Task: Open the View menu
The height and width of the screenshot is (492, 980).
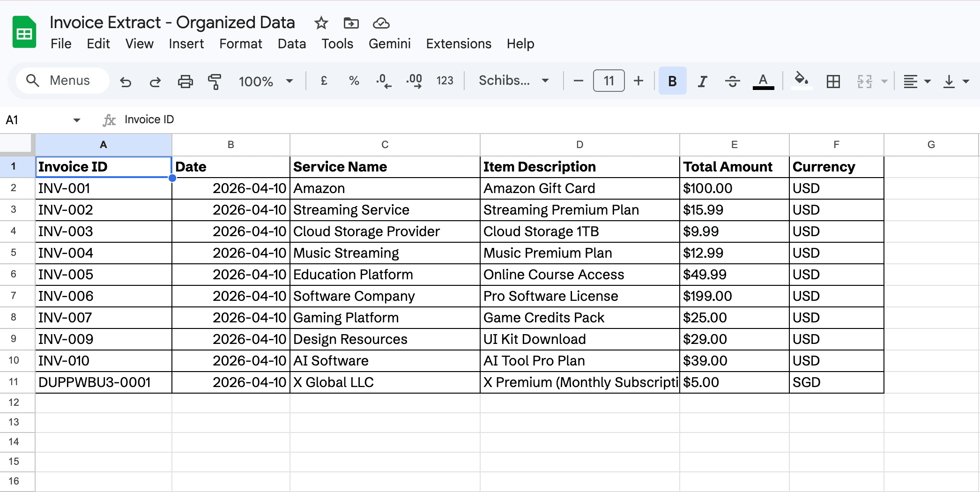Action: [x=139, y=44]
